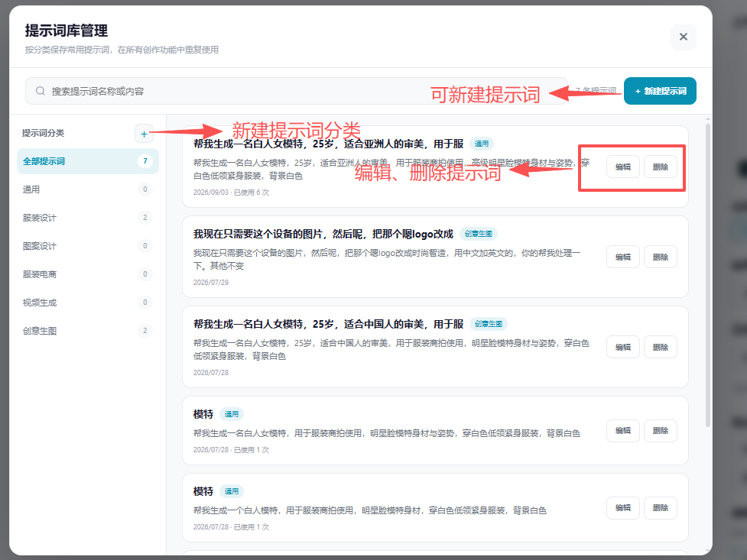747x560 pixels.
Task: Click the date text 2026/07/29
Action: pyautogui.click(x=210, y=283)
